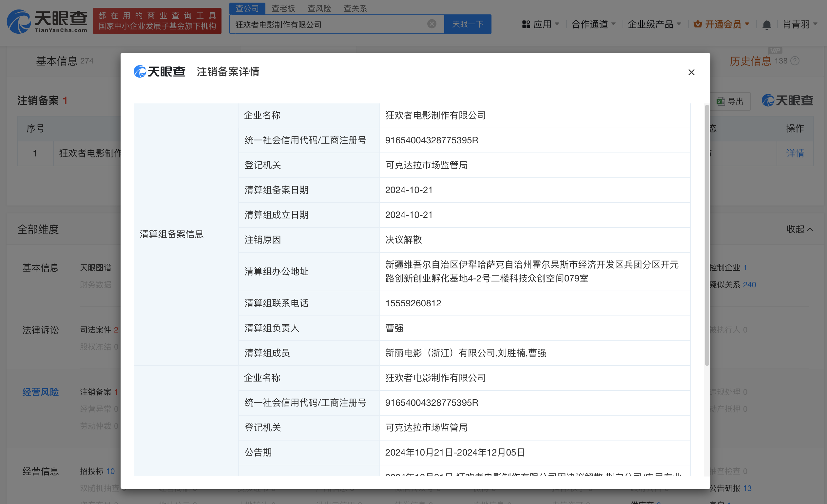827x504 pixels.
Task: Click the 应用 grid icon
Action: coord(526,25)
